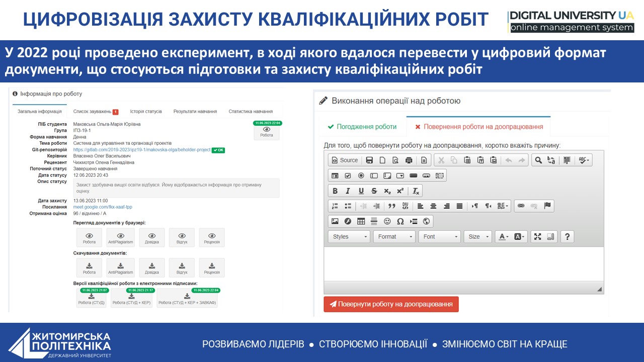Viewport: 644px width, 362px height.
Task: Open the Styles dropdown
Action: pyautogui.click(x=349, y=237)
